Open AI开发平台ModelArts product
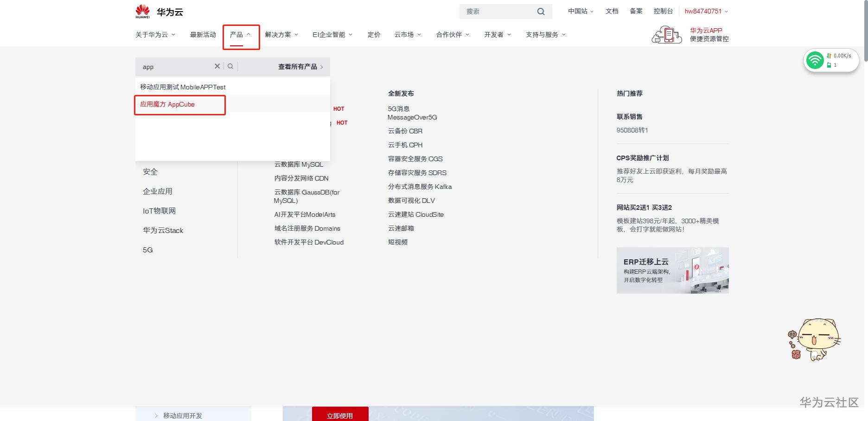The width and height of the screenshot is (868, 421). pyautogui.click(x=305, y=214)
